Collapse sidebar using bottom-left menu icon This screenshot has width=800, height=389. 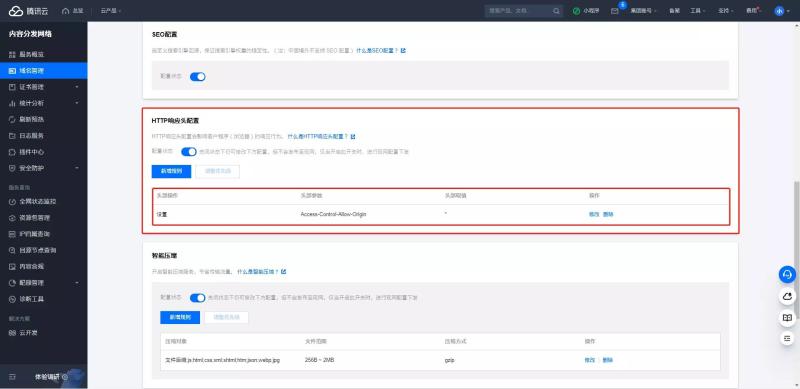[13, 377]
